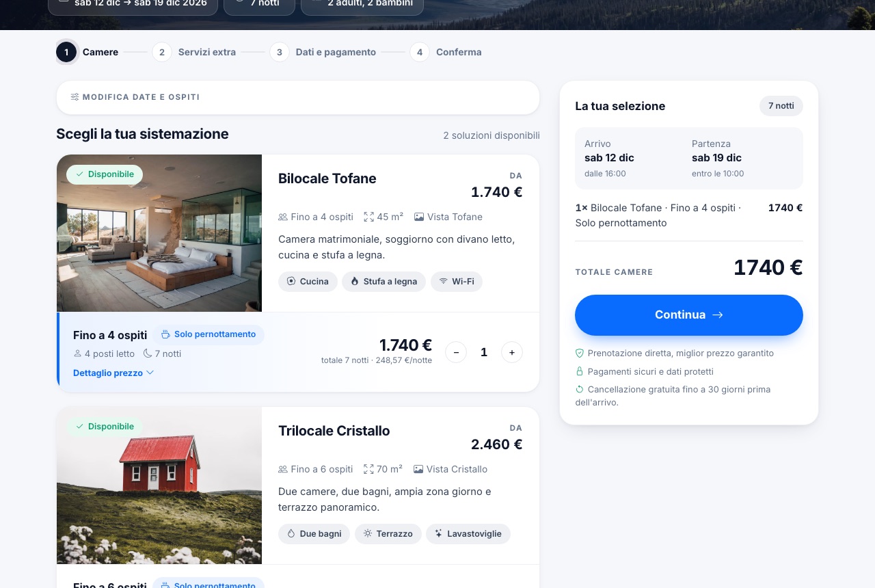Image resolution: width=875 pixels, height=588 pixels.
Task: Decrease Bilocale Tofane quantity with minus button
Action: coord(456,352)
